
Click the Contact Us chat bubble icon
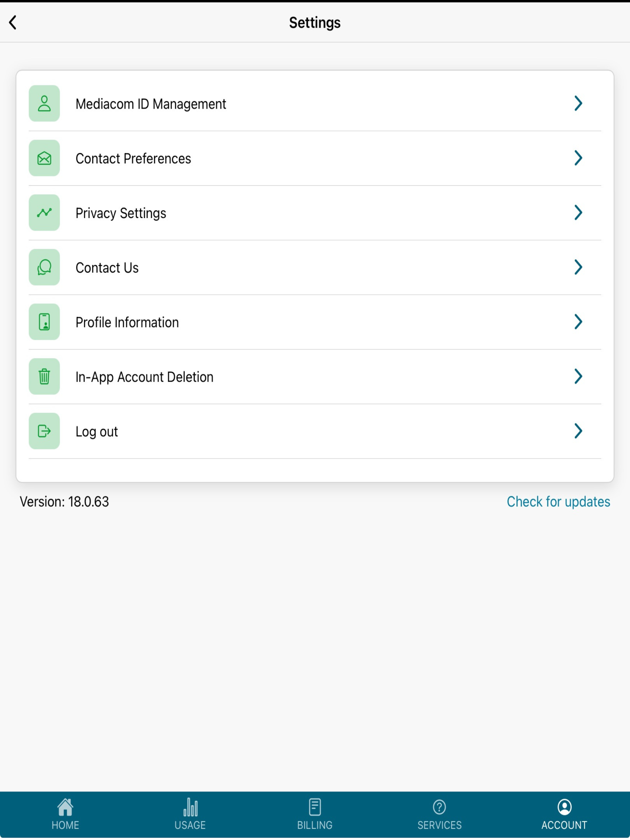pos(44,267)
